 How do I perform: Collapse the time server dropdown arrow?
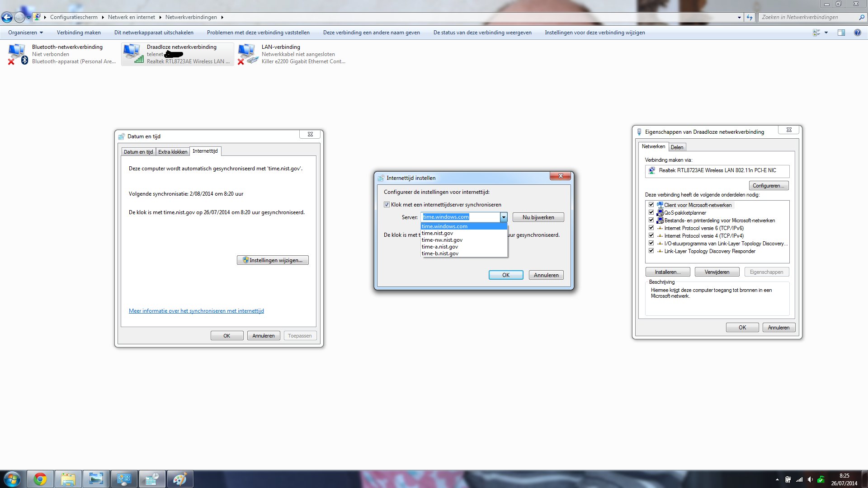[503, 217]
